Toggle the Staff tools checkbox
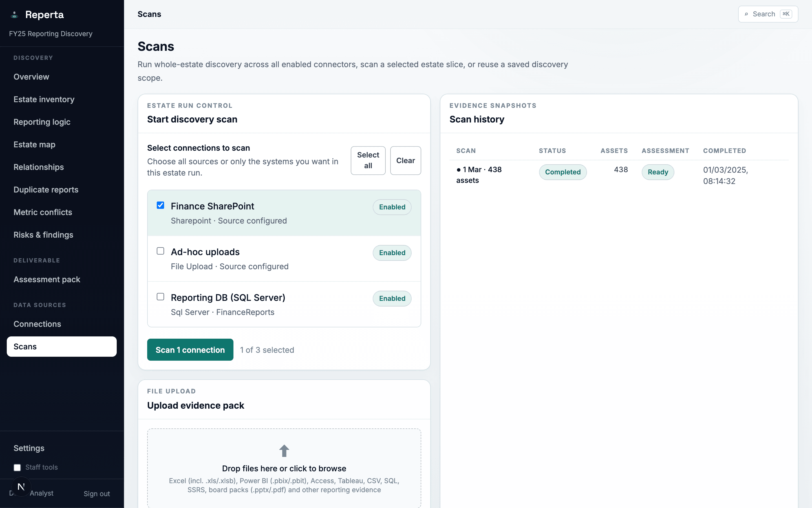 pyautogui.click(x=17, y=467)
